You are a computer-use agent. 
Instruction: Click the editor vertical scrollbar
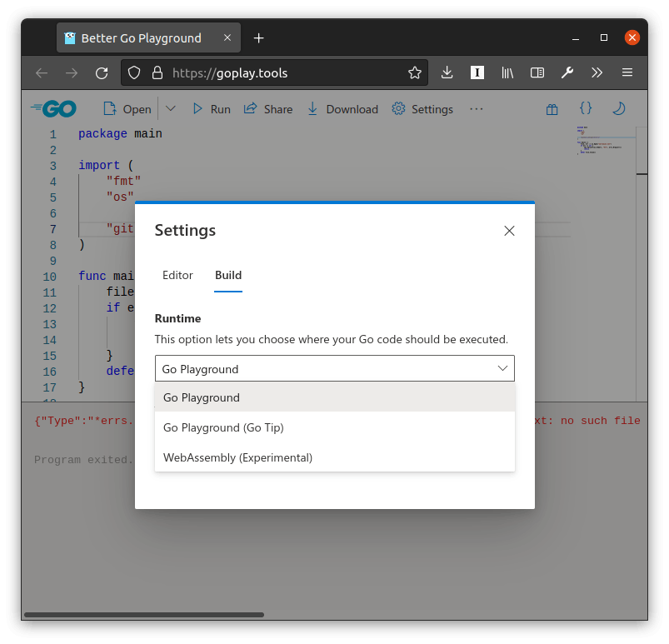(642, 264)
